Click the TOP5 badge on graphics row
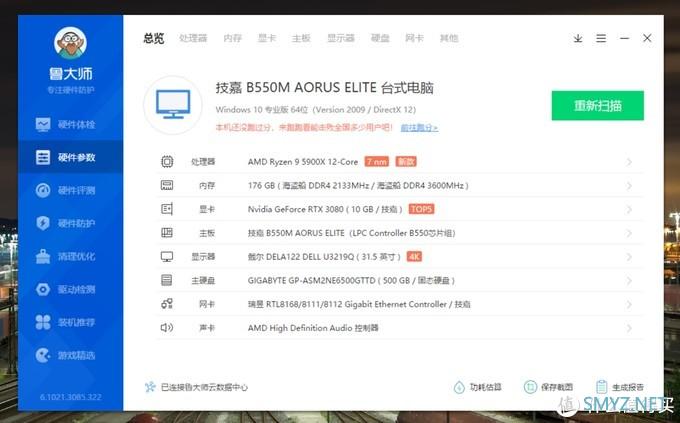 pyautogui.click(x=422, y=209)
